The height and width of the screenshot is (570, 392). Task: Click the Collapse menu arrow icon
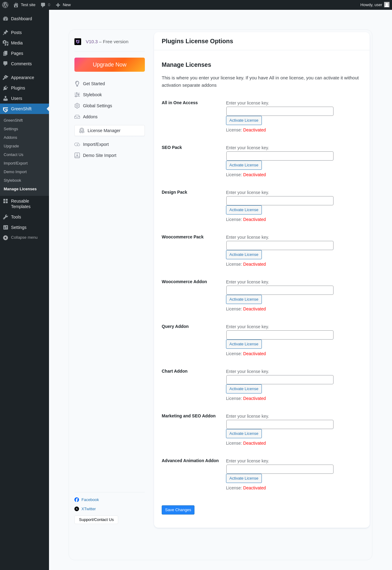(6, 237)
